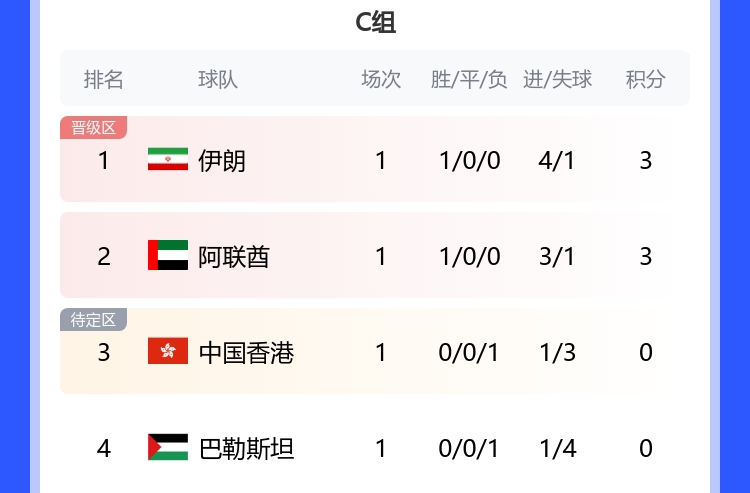Click Palestine's 1/4 goals value
This screenshot has width=750, height=493.
coord(557,448)
